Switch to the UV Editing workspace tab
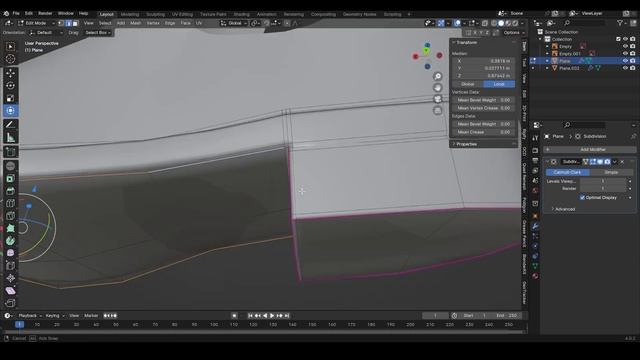 coord(182,14)
